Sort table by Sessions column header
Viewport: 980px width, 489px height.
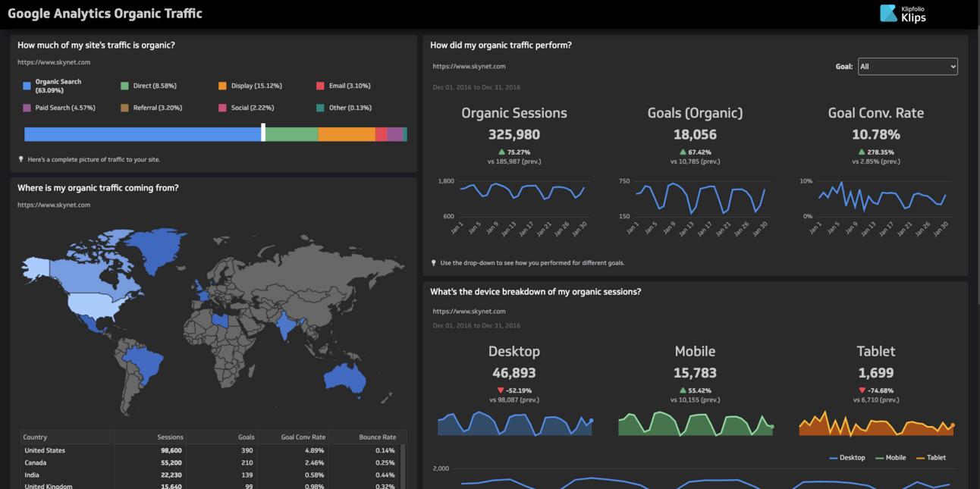pos(170,437)
